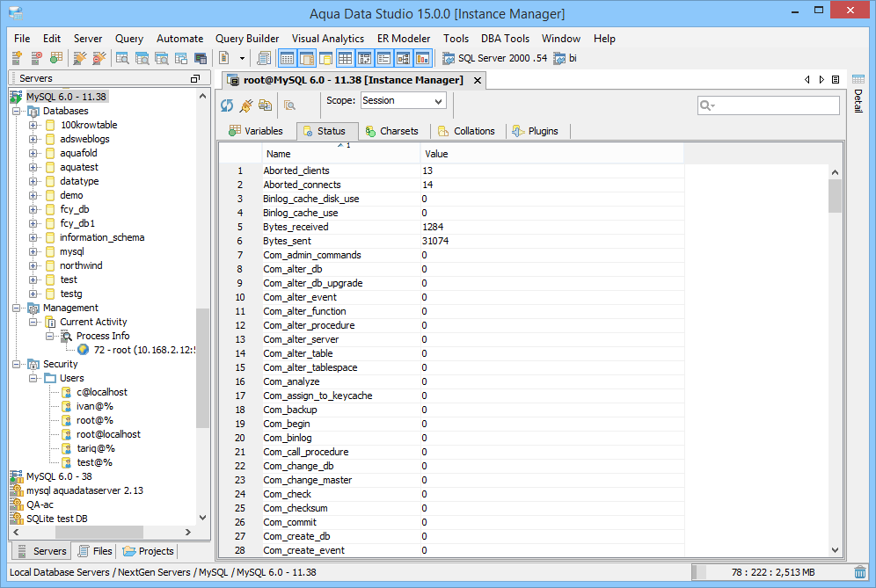Viewport: 876px width, 588px height.
Task: Click the Register Server toolbar icon
Action: (17, 57)
